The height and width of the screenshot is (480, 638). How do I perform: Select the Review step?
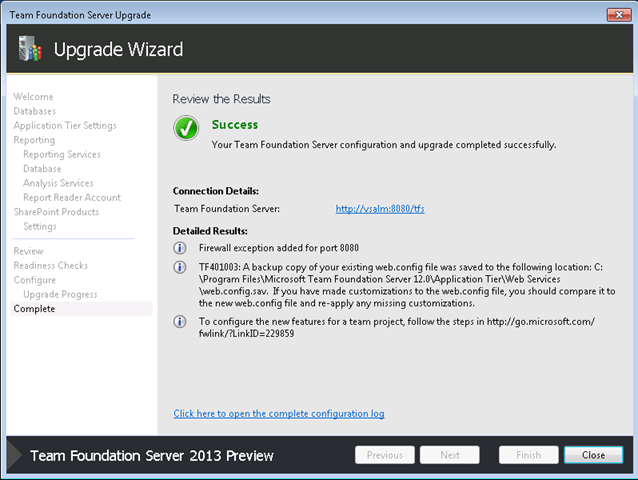pos(28,251)
